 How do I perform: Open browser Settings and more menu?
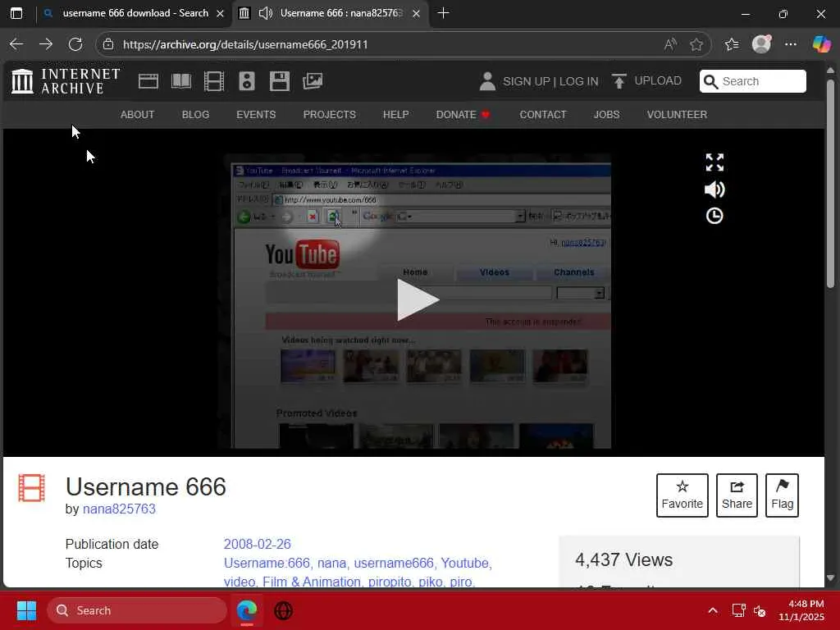pos(791,44)
